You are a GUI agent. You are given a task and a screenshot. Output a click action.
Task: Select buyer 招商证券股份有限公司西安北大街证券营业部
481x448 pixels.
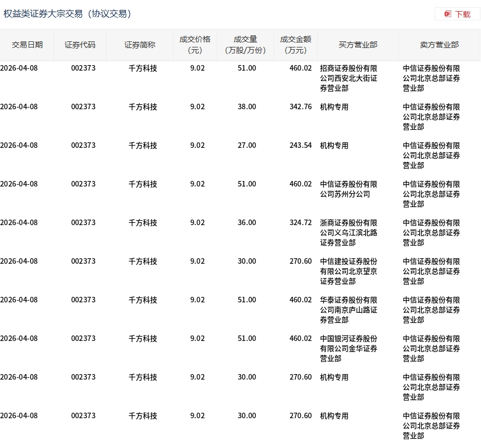(349, 78)
